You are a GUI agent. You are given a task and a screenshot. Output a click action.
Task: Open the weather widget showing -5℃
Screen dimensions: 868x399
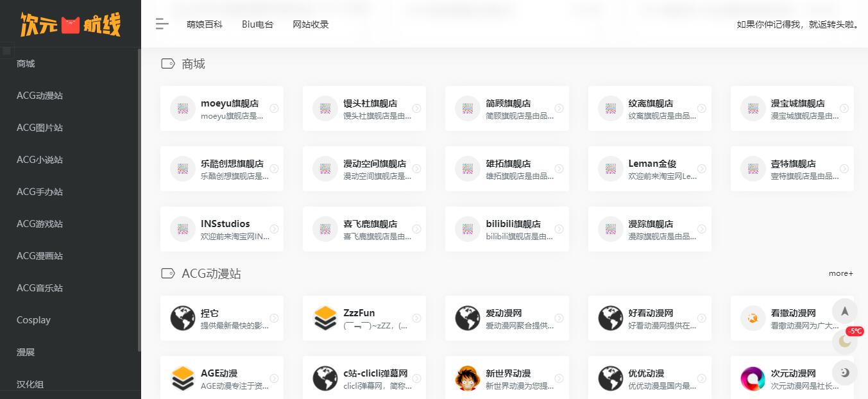pos(846,341)
